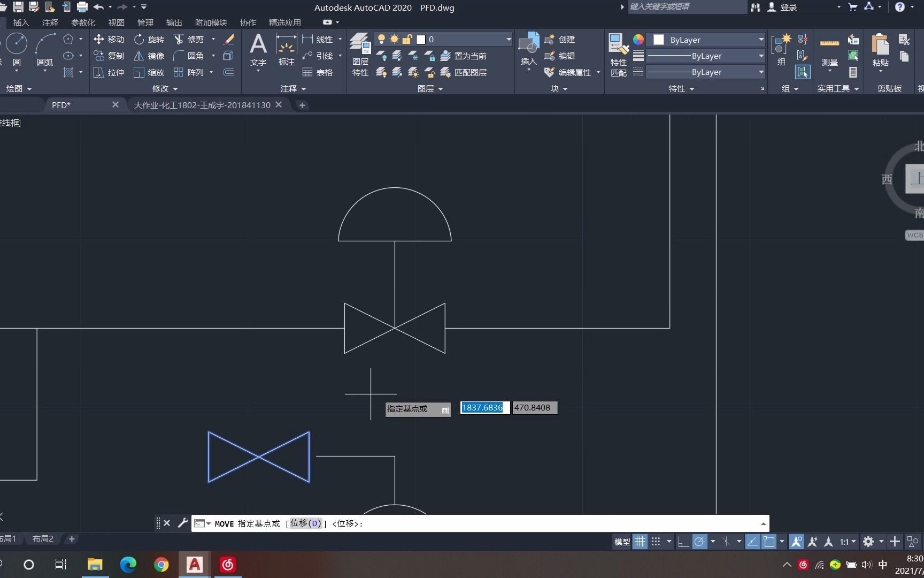This screenshot has width=924, height=578.
Task: Select the Rotate (旋转) tool
Action: click(149, 39)
